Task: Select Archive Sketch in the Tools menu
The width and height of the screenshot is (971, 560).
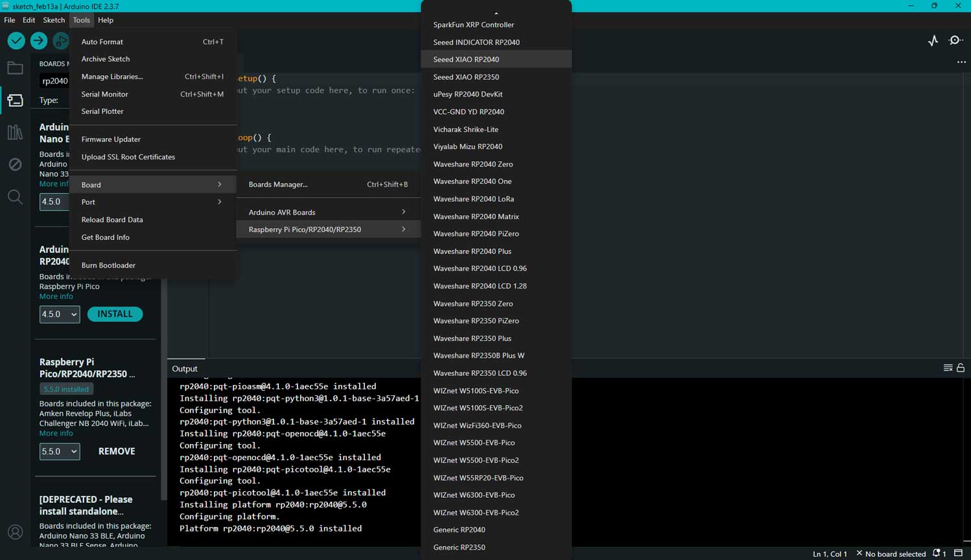Action: click(152, 59)
